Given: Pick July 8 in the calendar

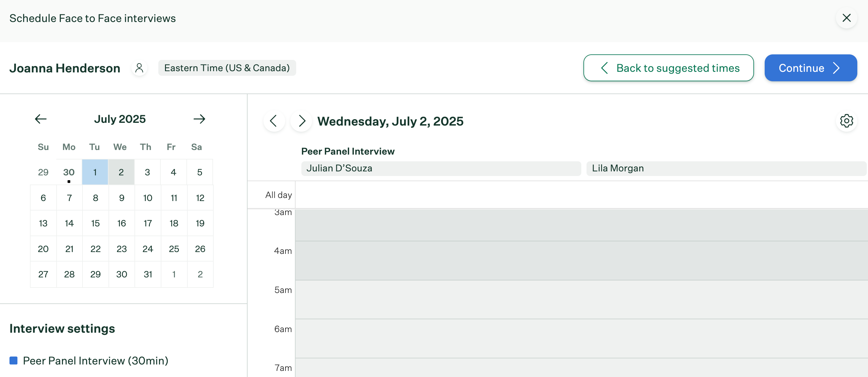Looking at the screenshot, I should coord(95,198).
